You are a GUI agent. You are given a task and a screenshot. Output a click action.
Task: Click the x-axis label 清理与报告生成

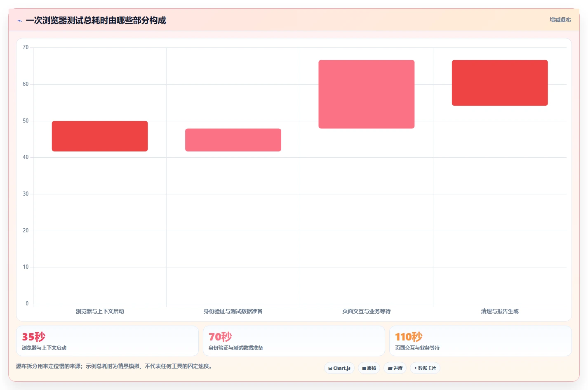point(500,311)
